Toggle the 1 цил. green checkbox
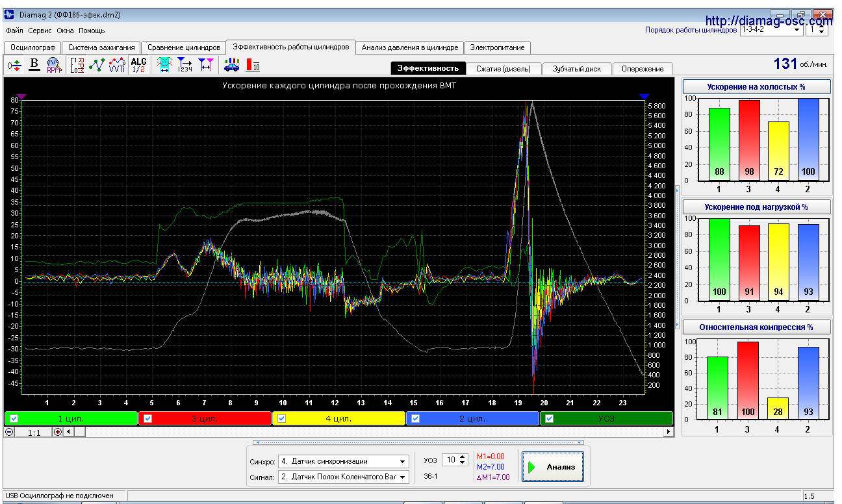This screenshot has width=842, height=504. tap(14, 418)
